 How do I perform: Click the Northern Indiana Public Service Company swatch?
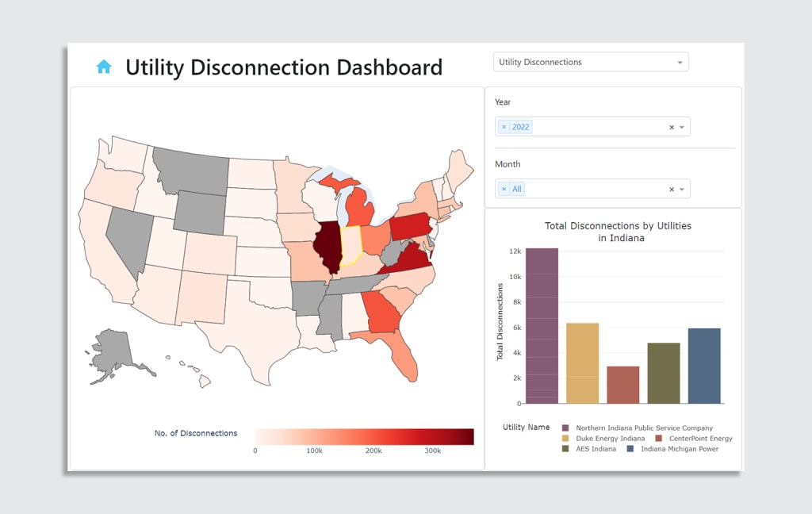565,428
